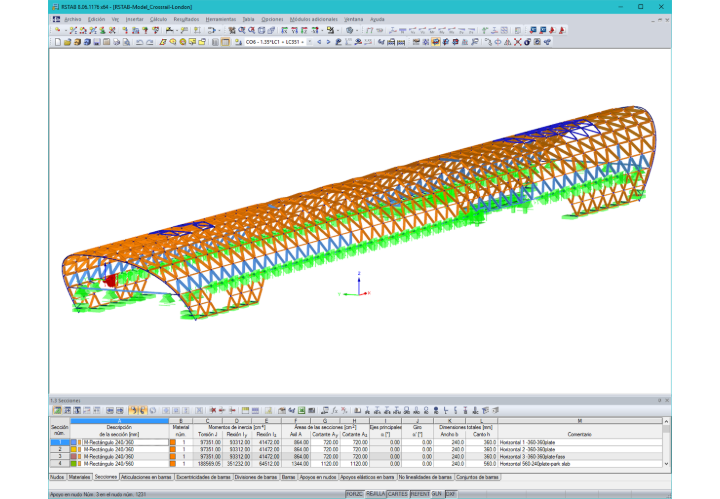Open the Apoyos en nudos tab
This screenshot has width=720, height=499.
[318, 477]
